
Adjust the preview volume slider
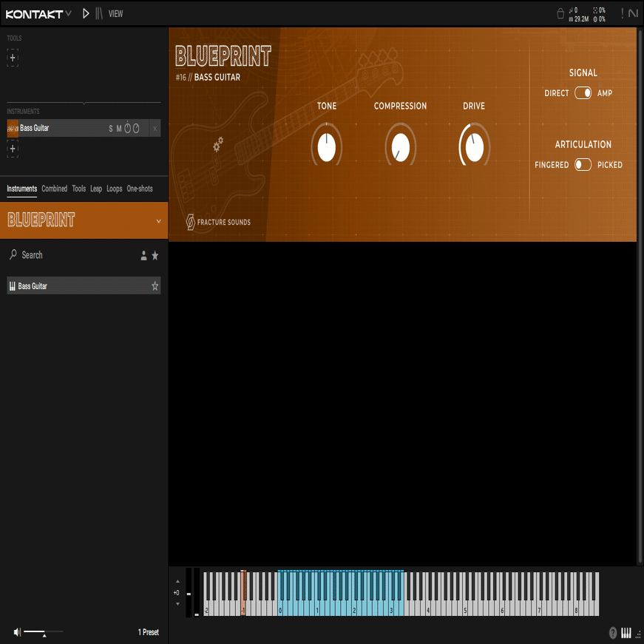[43, 631]
